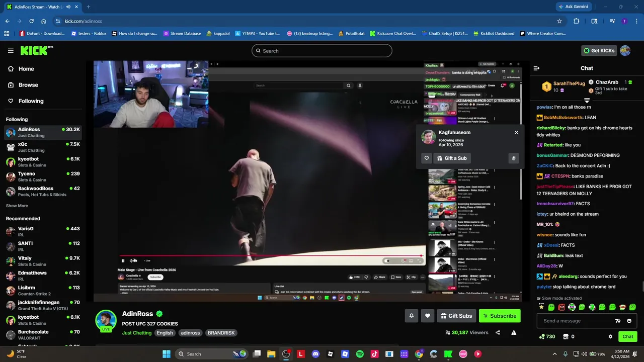This screenshot has width=644, height=362.
Task: Mute user via icon on Kagfuhuseom card
Action: click(x=513, y=158)
